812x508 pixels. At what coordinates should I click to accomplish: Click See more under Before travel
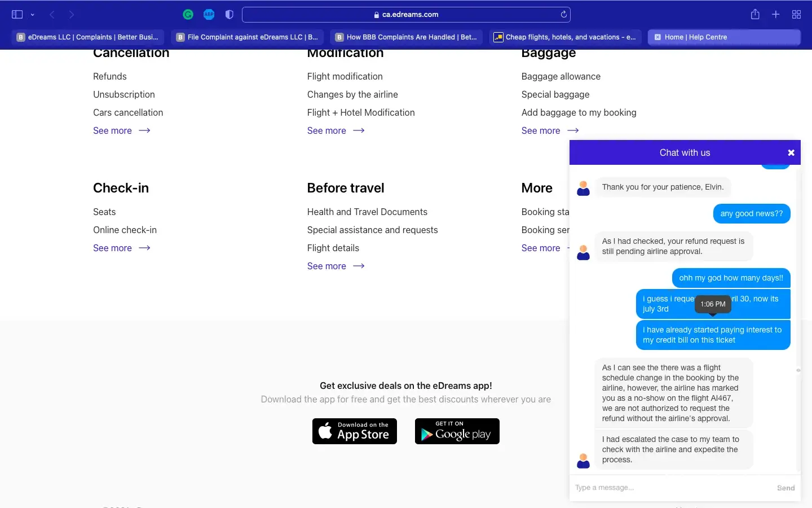click(336, 266)
